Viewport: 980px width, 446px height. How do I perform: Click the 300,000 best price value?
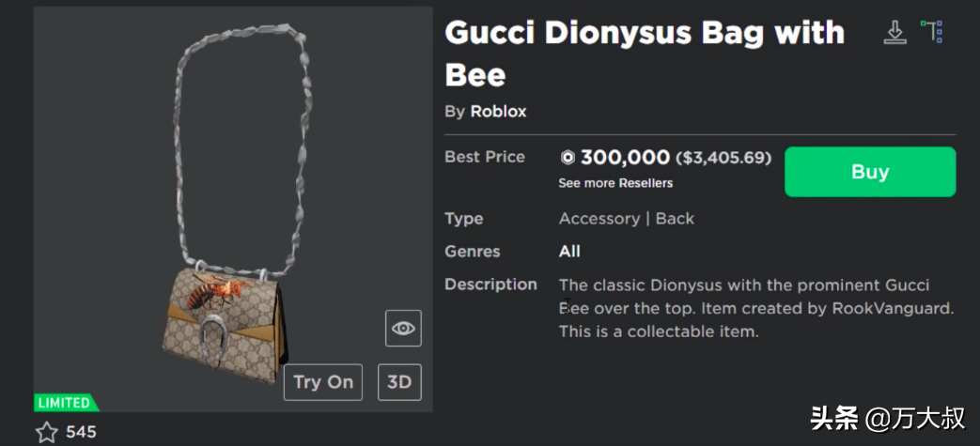(625, 158)
